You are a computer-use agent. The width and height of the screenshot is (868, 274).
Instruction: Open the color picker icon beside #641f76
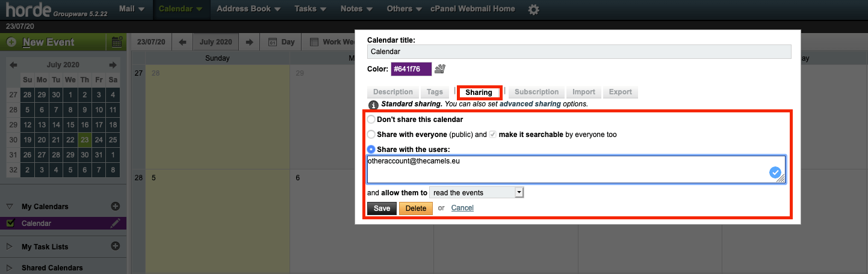440,68
